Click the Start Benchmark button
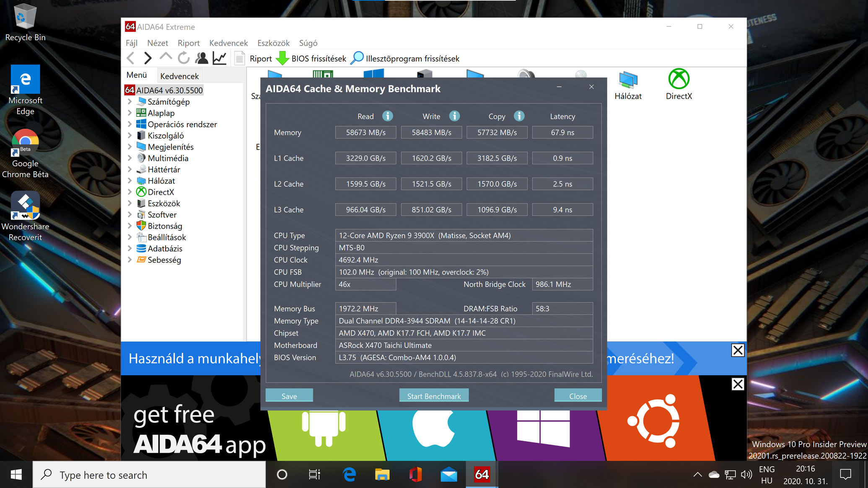 pos(434,395)
